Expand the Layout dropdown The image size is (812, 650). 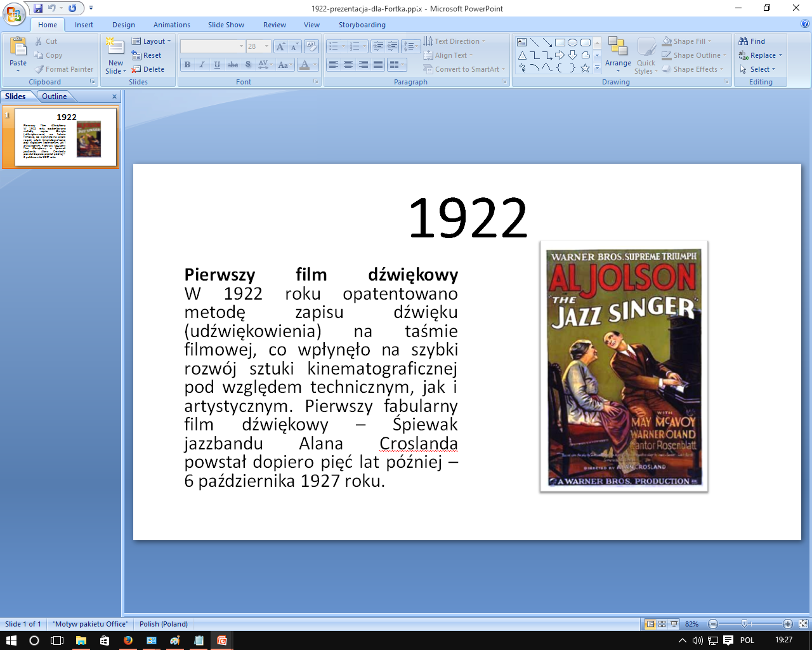(x=152, y=41)
